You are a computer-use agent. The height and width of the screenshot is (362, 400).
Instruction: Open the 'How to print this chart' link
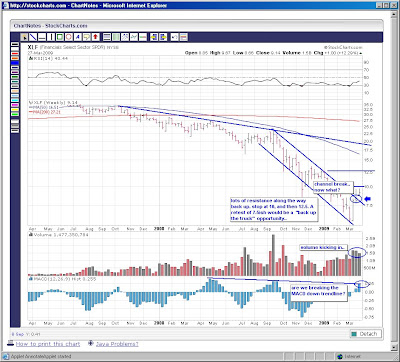48,344
